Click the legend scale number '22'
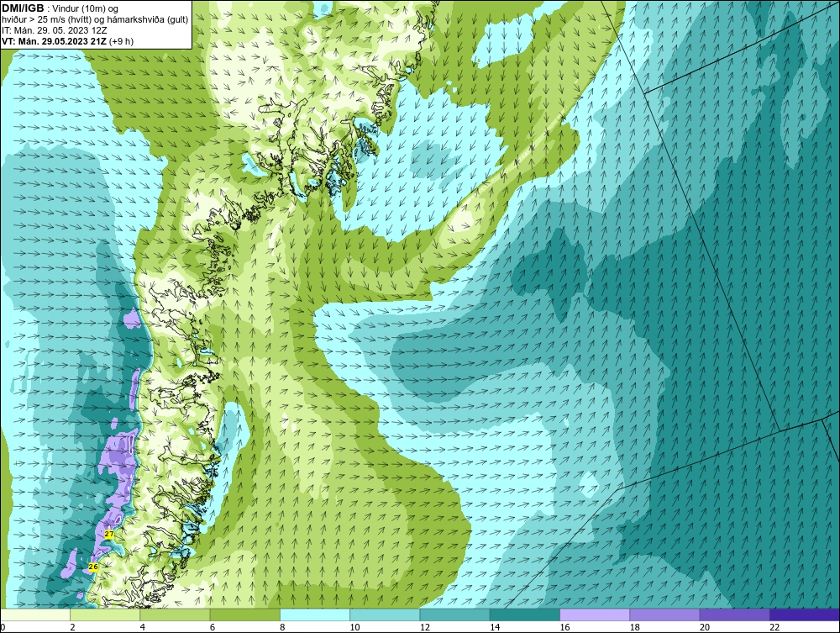Image resolution: width=840 pixels, height=633 pixels. coord(774,627)
